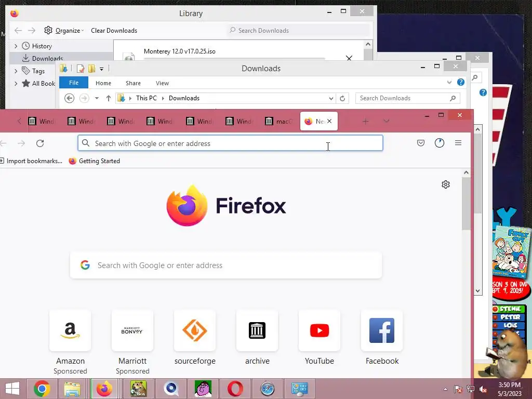Click Import bookmarks in bookmarks bar
Screen dimensions: 532x399
pyautogui.click(x=31, y=161)
